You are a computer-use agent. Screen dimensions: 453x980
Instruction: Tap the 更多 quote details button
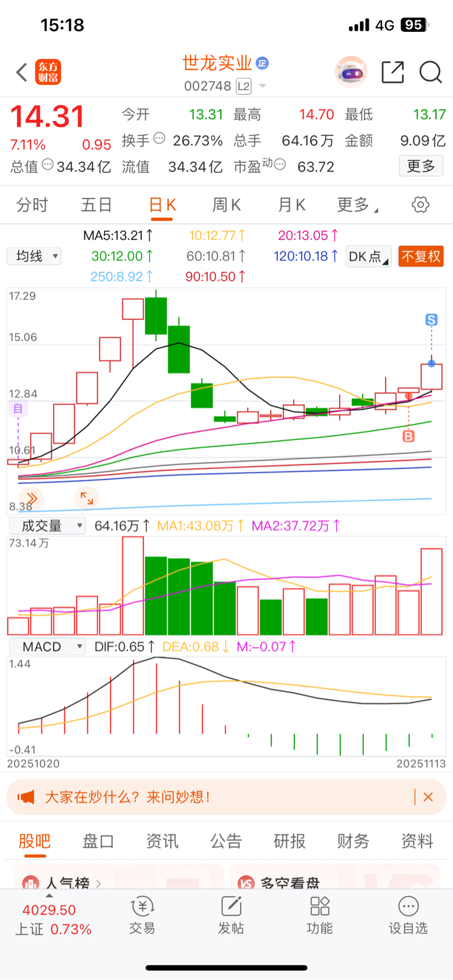click(x=421, y=166)
